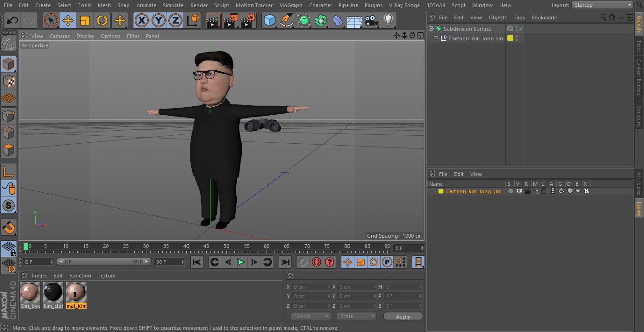The height and width of the screenshot is (332, 644).
Task: Select the Kim_boc material thumbnail
Action: point(30,295)
